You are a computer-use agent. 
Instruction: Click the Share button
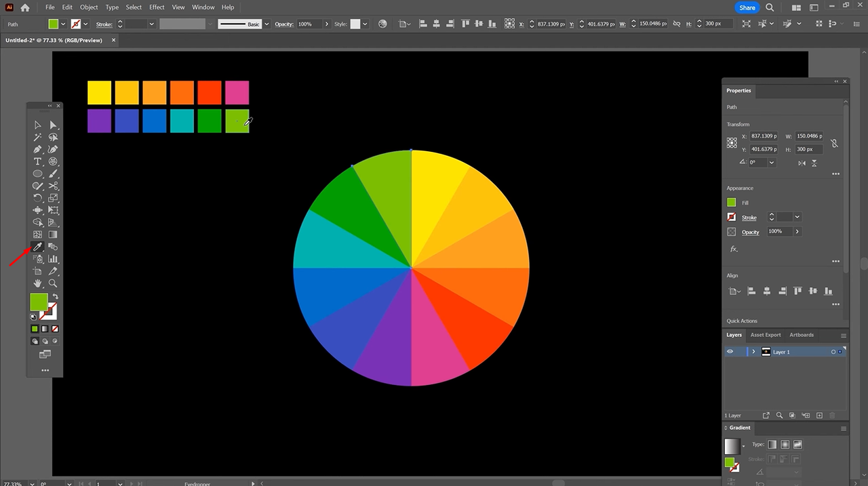pos(747,7)
